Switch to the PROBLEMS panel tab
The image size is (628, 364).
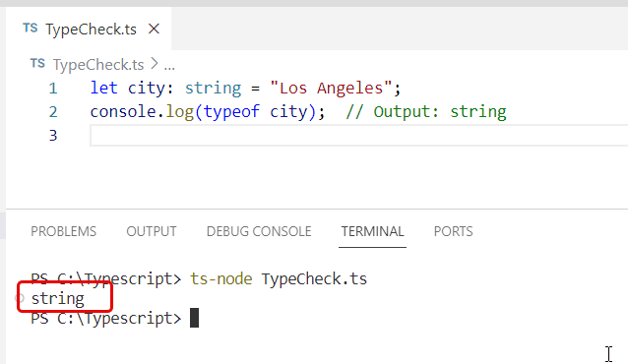pos(64,231)
